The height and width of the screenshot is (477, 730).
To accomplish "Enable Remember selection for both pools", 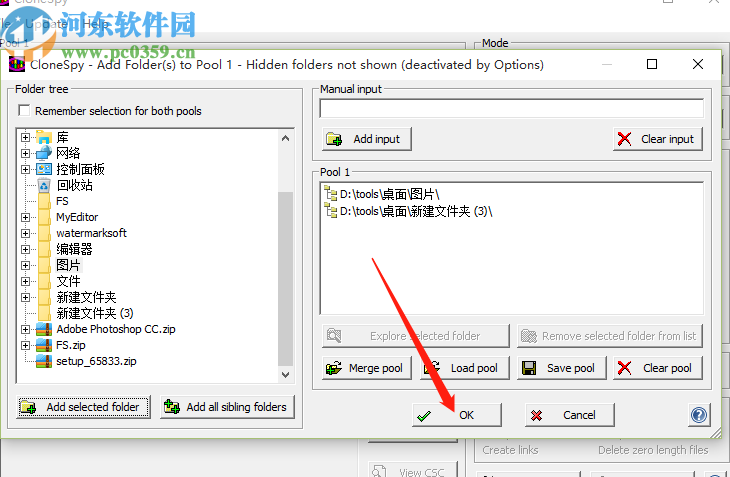I will pyautogui.click(x=24, y=111).
